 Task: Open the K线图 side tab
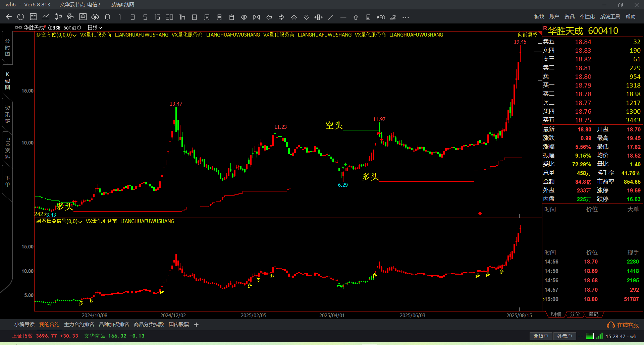(7, 81)
